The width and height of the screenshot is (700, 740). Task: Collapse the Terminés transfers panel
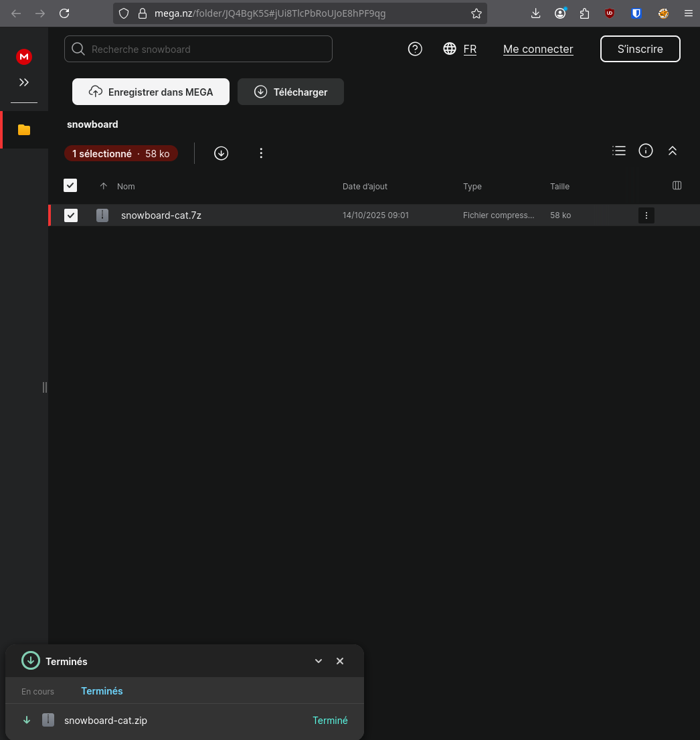pos(319,661)
